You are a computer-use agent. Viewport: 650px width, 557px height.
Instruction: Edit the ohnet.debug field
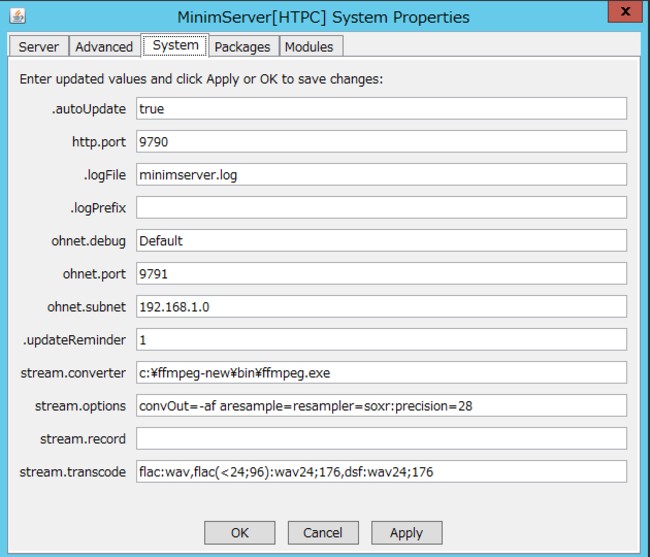(x=381, y=241)
